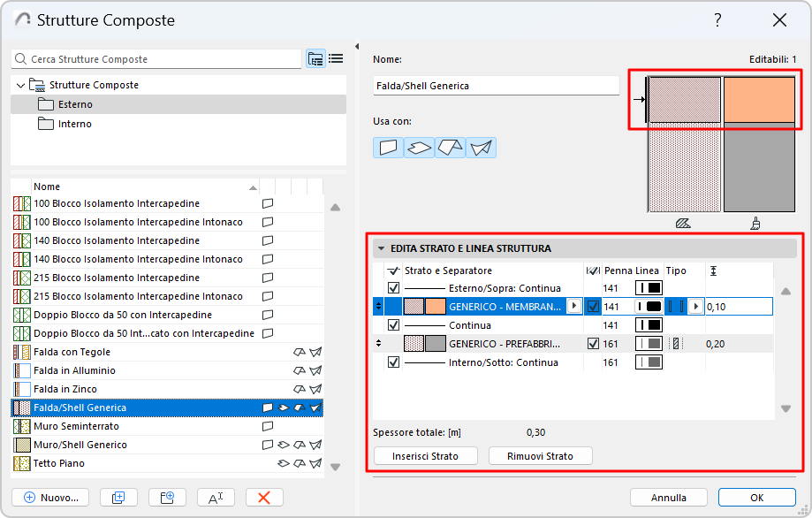Click composites list scroll down arrow
Screen dimensions: 812x518
tap(335, 467)
